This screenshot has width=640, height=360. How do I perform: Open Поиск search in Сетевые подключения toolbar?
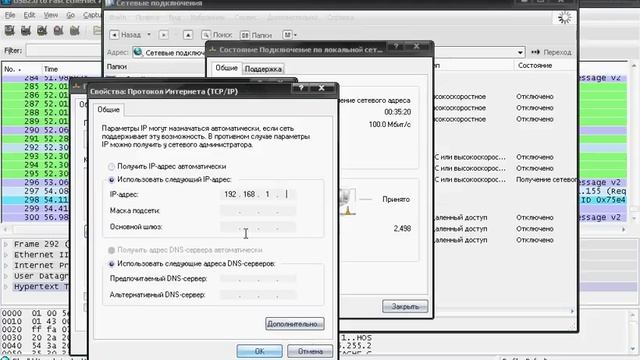217,35
